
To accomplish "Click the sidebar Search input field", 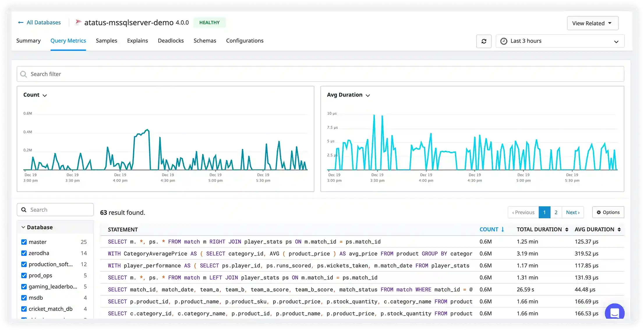I will [x=55, y=209].
